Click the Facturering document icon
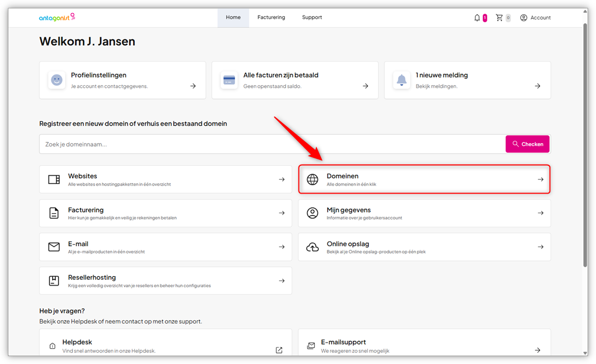596x364 pixels. (x=54, y=213)
